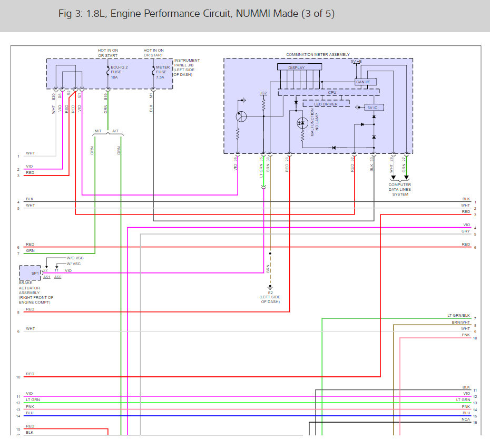Image resolution: width=490 pixels, height=448 pixels.
Task: Click the 5V IC block
Action: (x=374, y=108)
